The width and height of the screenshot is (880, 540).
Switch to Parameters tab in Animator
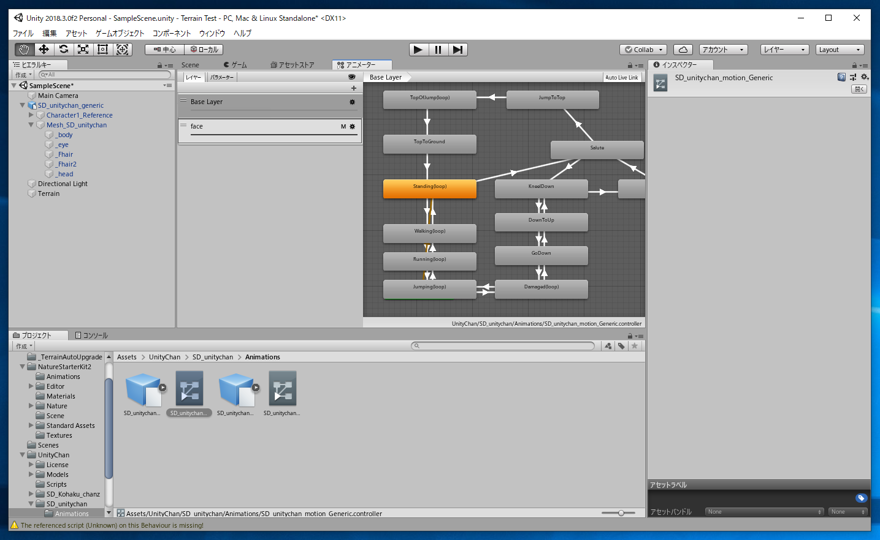[222, 77]
